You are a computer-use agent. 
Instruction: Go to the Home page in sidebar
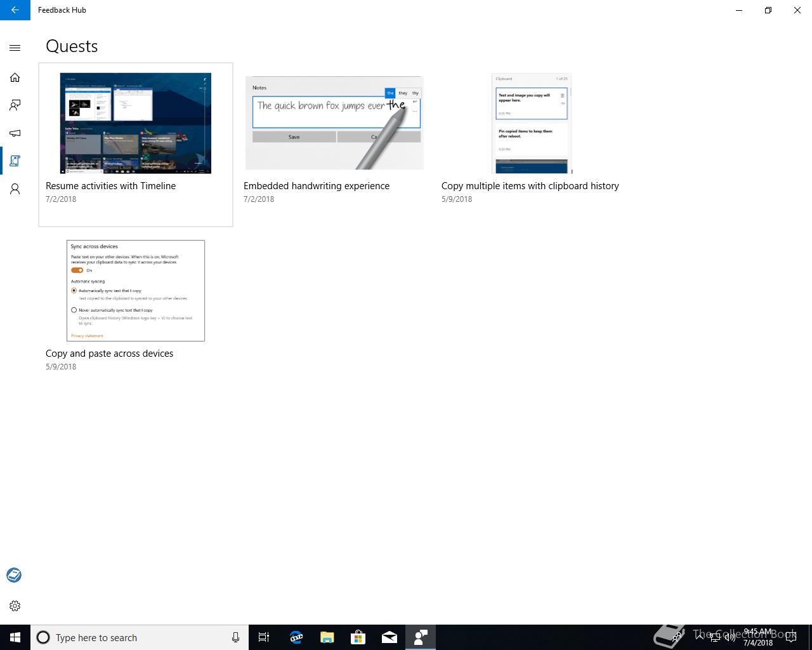15,77
